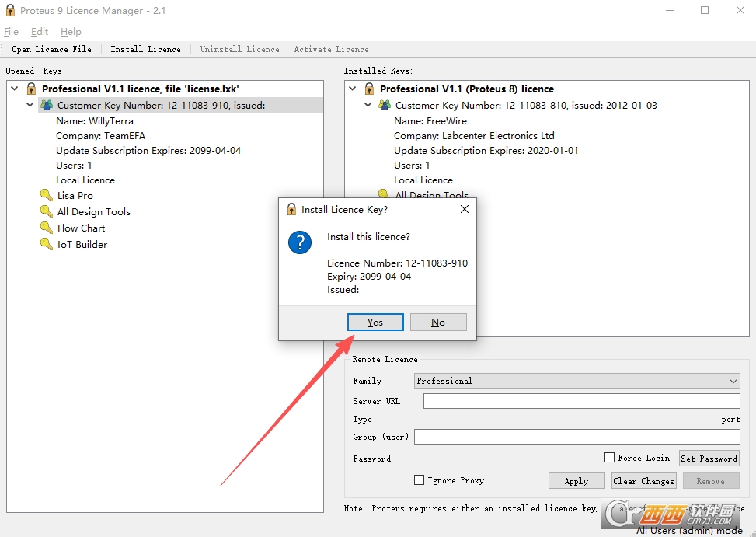This screenshot has width=756, height=537.
Task: Open the File menu
Action: (11, 32)
